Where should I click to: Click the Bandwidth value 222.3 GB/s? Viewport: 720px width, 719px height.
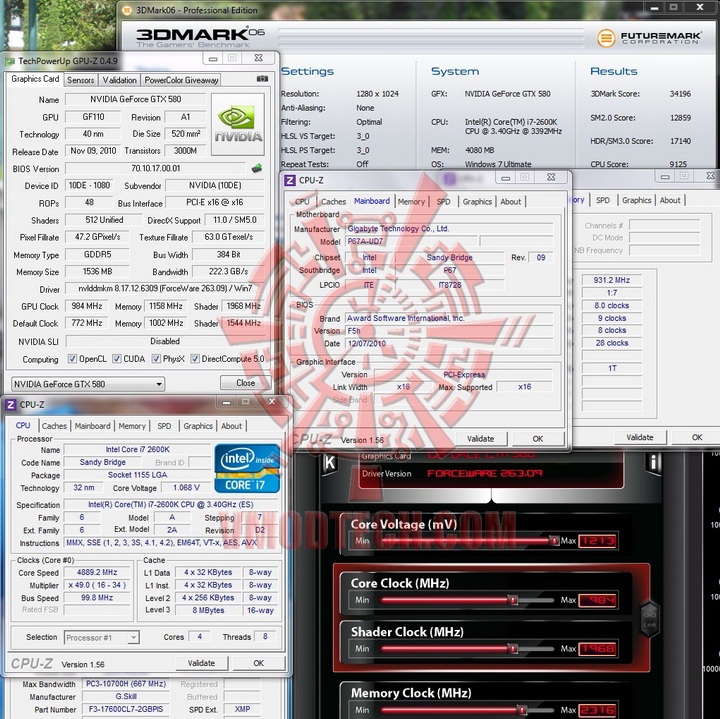pyautogui.click(x=228, y=271)
